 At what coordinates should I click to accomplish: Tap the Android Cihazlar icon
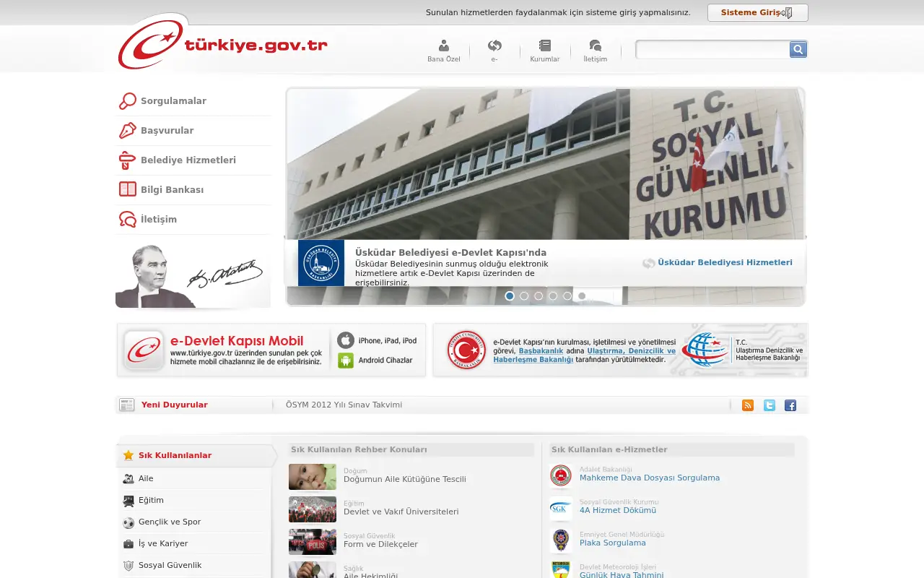click(346, 360)
